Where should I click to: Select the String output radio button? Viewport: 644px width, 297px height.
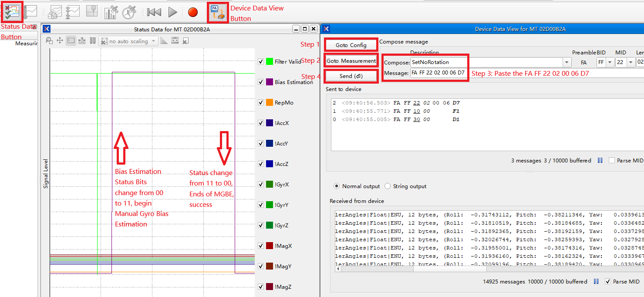click(388, 186)
